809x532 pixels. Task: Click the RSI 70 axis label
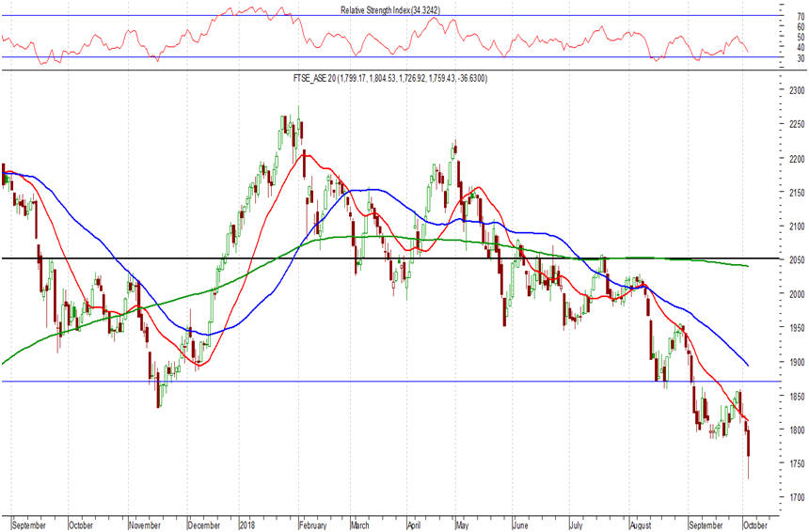point(801,17)
